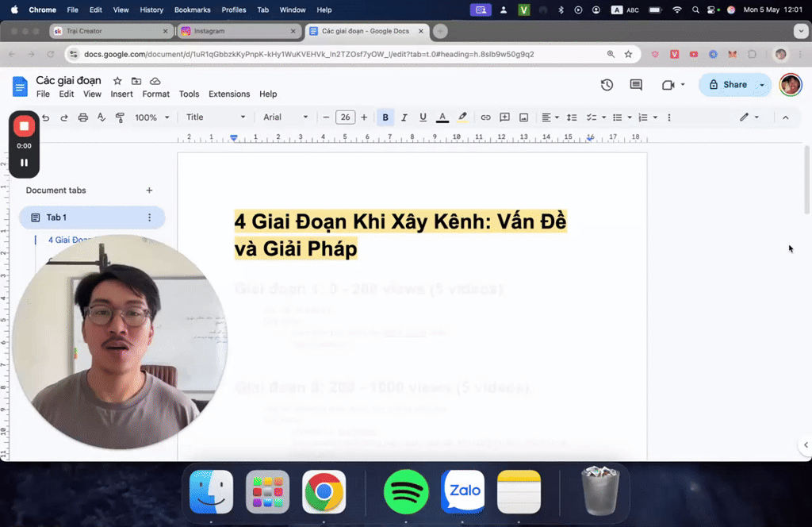Open the File menu in Google Docs
The width and height of the screenshot is (812, 527).
43,94
